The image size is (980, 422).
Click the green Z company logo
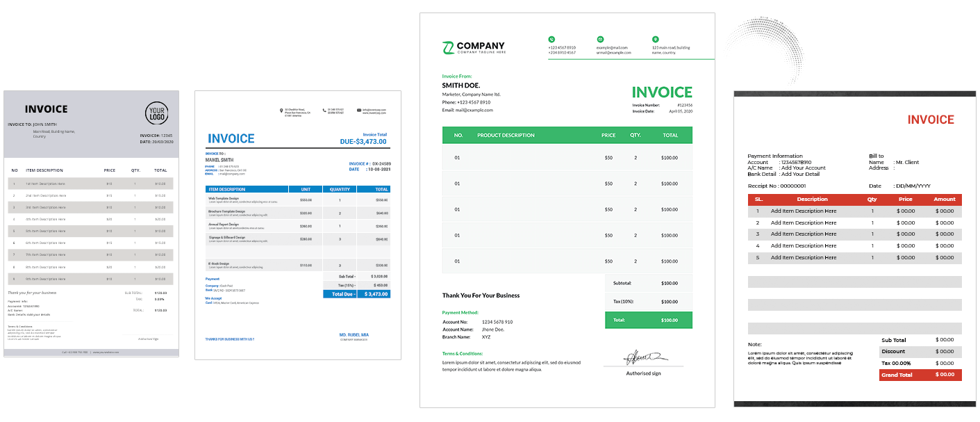pos(449,47)
